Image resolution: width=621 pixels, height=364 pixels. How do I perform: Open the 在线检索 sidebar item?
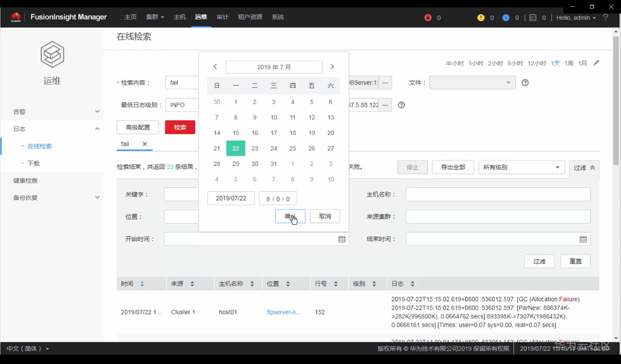point(39,146)
